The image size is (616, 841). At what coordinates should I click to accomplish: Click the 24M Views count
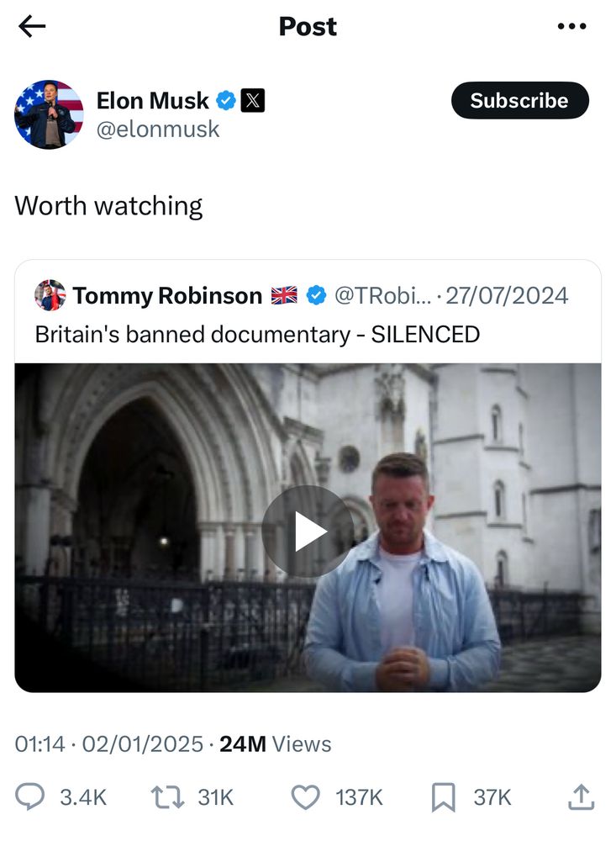tap(275, 744)
